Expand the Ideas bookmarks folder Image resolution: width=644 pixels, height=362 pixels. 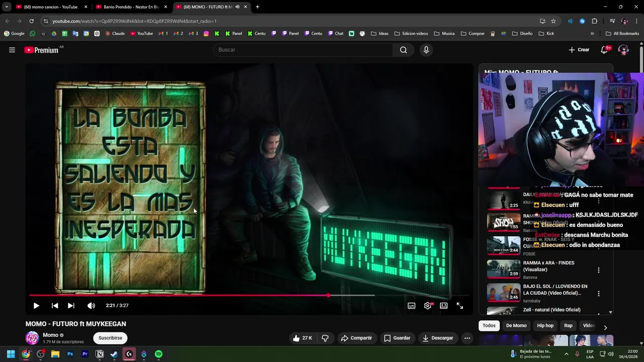click(x=379, y=34)
